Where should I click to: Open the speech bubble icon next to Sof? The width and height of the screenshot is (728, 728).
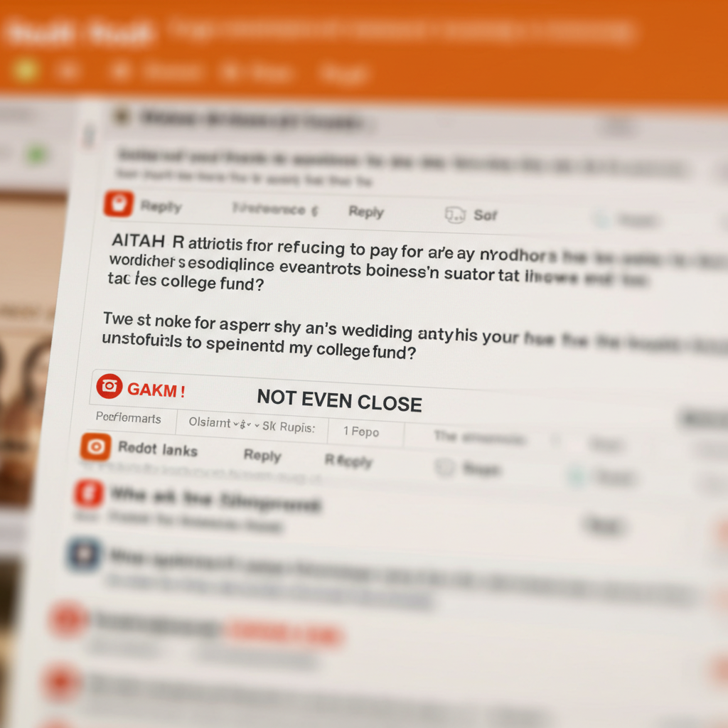point(455,215)
